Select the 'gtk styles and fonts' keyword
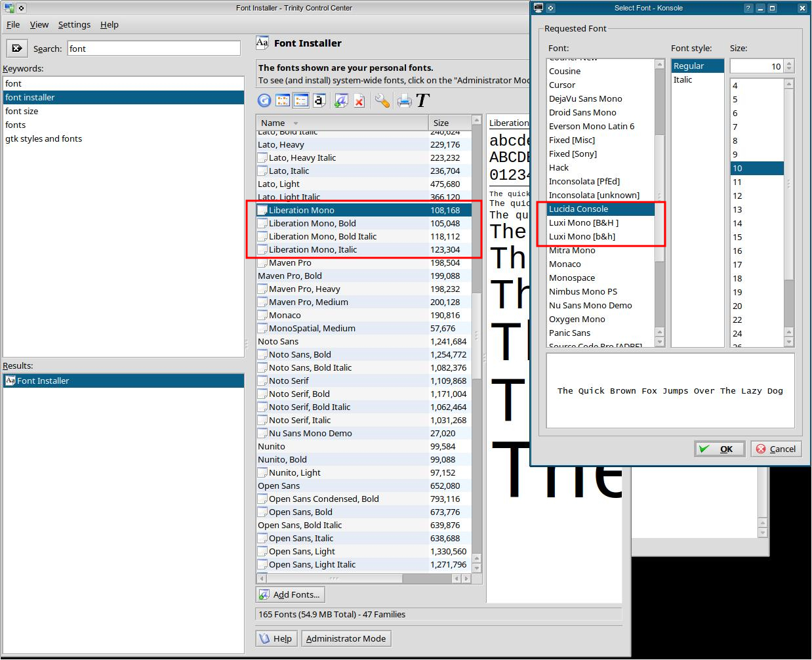Screen dimensions: 812x660 pyautogui.click(x=123, y=138)
